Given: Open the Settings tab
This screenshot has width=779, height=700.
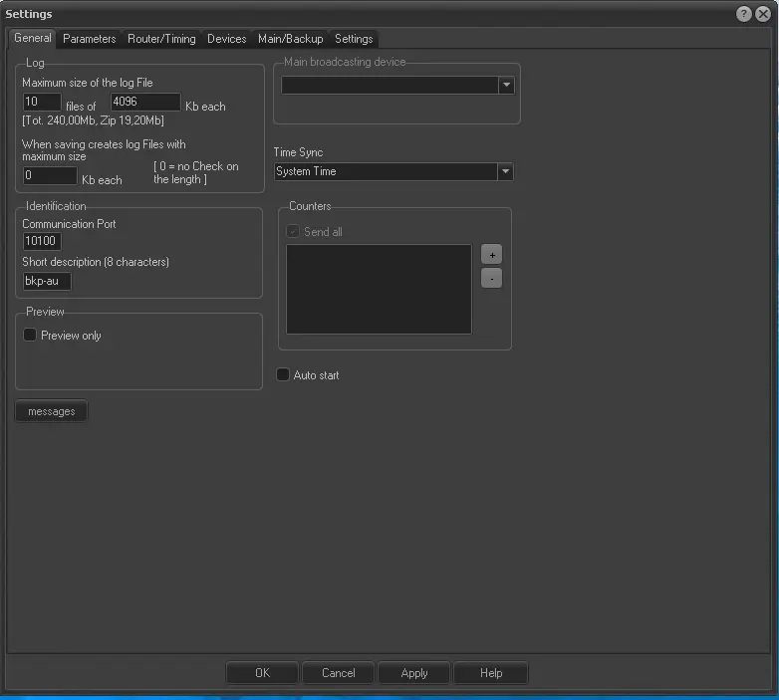Looking at the screenshot, I should coord(354,39).
